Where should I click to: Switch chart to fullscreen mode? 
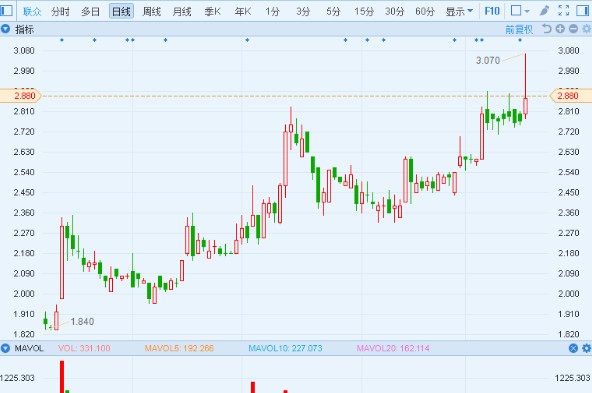563,11
